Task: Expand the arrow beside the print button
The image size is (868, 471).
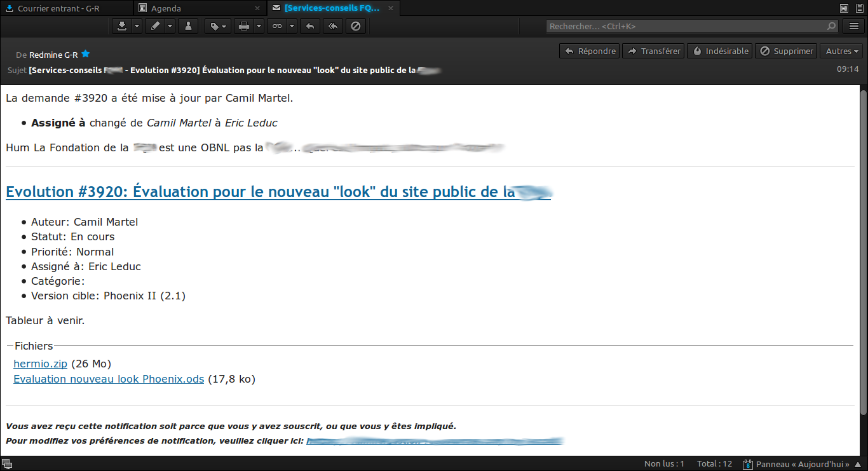Action: pos(259,26)
